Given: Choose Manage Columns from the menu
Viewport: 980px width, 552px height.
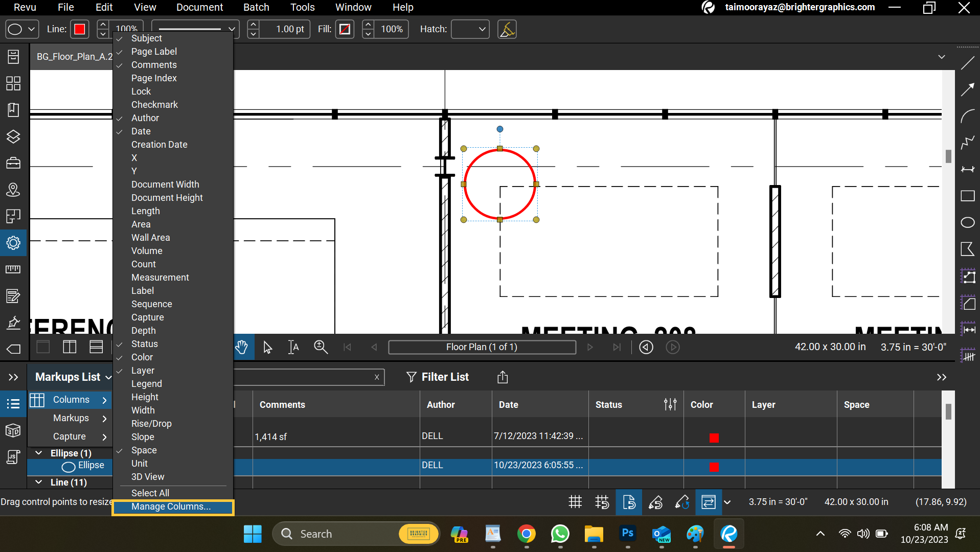Looking at the screenshot, I should (171, 507).
